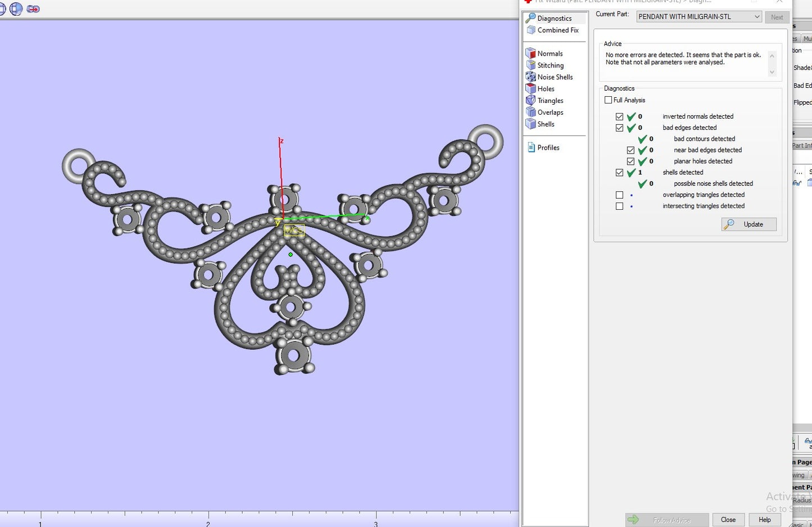Uncheck inverted normals detected checkbox
Image resolution: width=812 pixels, height=527 pixels.
point(619,116)
